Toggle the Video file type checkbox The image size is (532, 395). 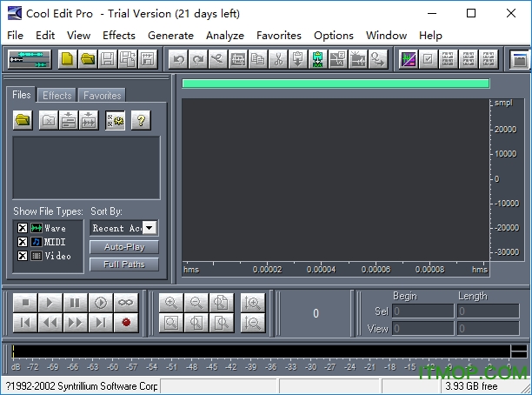23,256
